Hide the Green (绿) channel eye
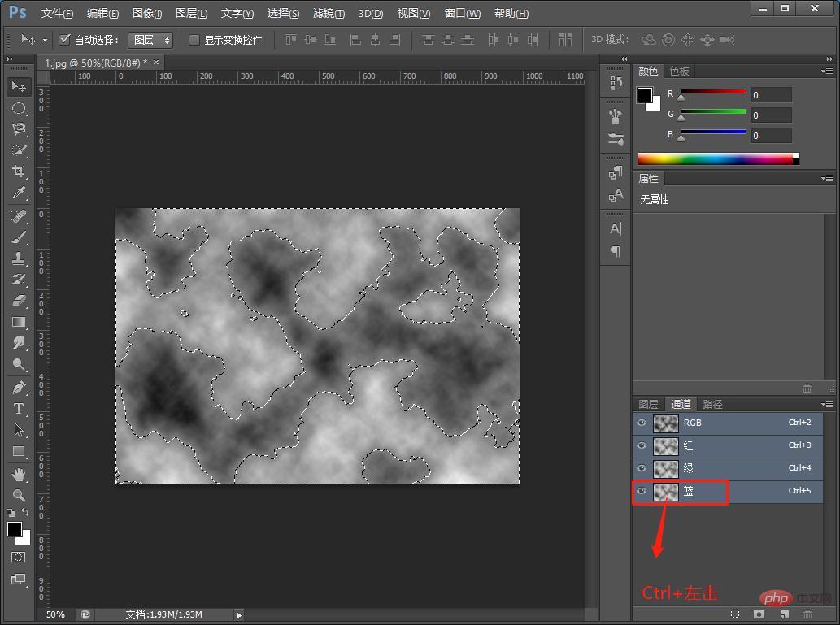This screenshot has height=625, width=840. pyautogui.click(x=642, y=468)
